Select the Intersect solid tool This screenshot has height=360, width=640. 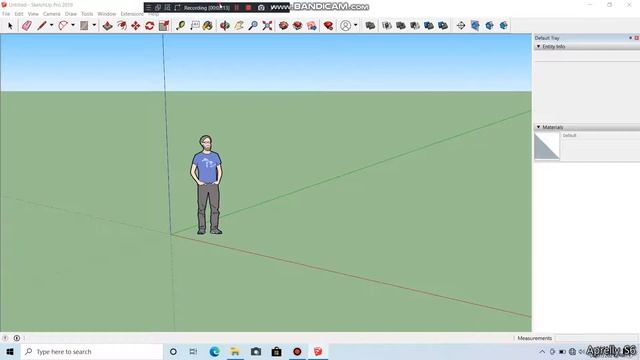387,26
